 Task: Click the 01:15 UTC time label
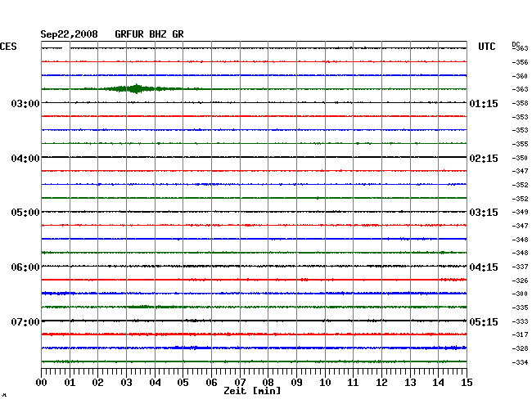pyautogui.click(x=484, y=104)
